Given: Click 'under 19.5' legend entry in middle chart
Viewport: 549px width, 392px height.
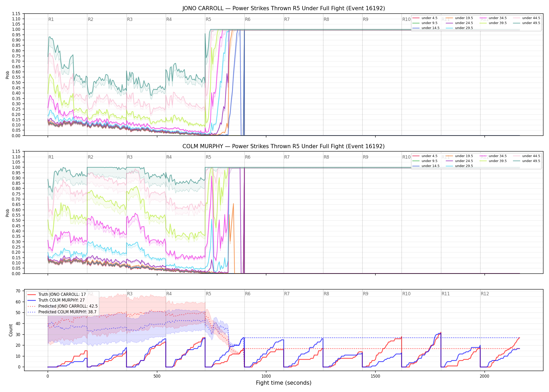Looking at the screenshot, I should tap(459, 156).
